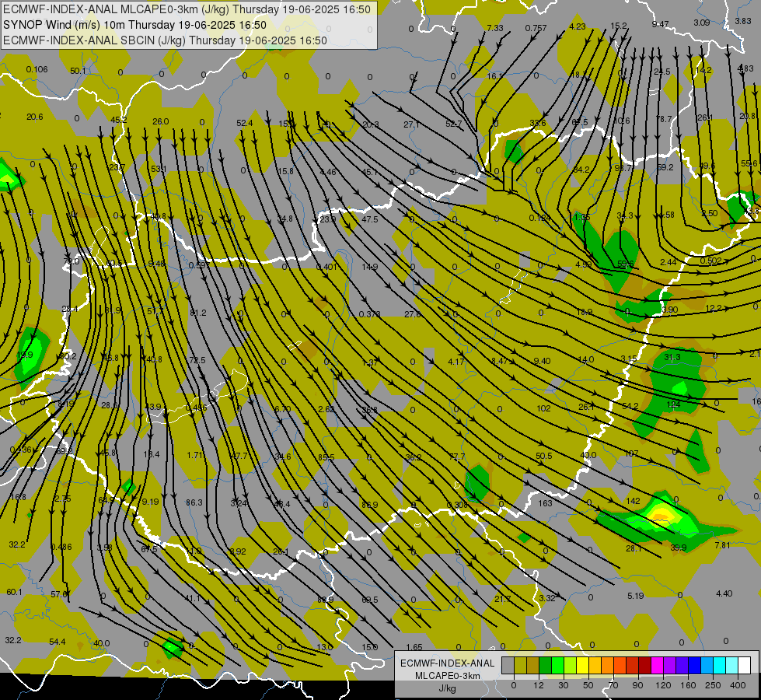Screen dimensions: 761x700
Task: Click the map value 21.7
Action: [x=502, y=599]
